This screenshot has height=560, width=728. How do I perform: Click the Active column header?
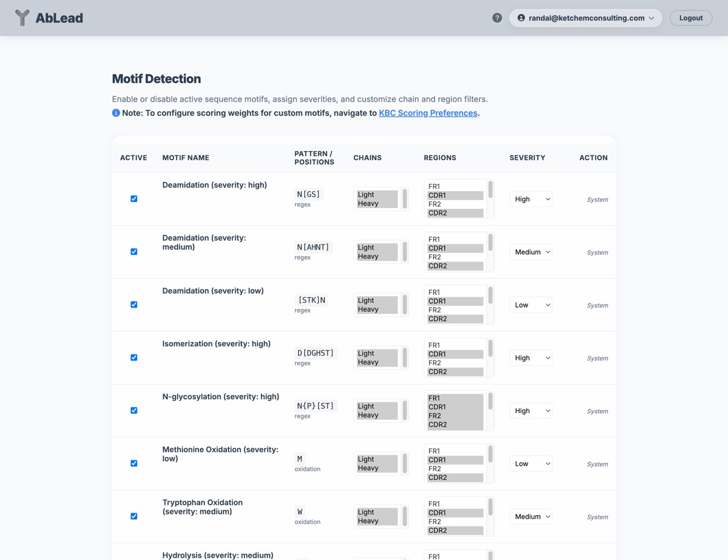pos(133,158)
